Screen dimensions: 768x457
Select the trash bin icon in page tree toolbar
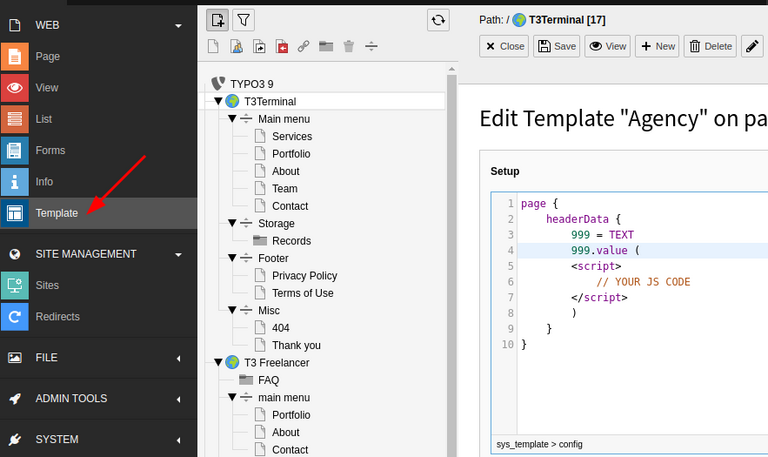point(349,46)
